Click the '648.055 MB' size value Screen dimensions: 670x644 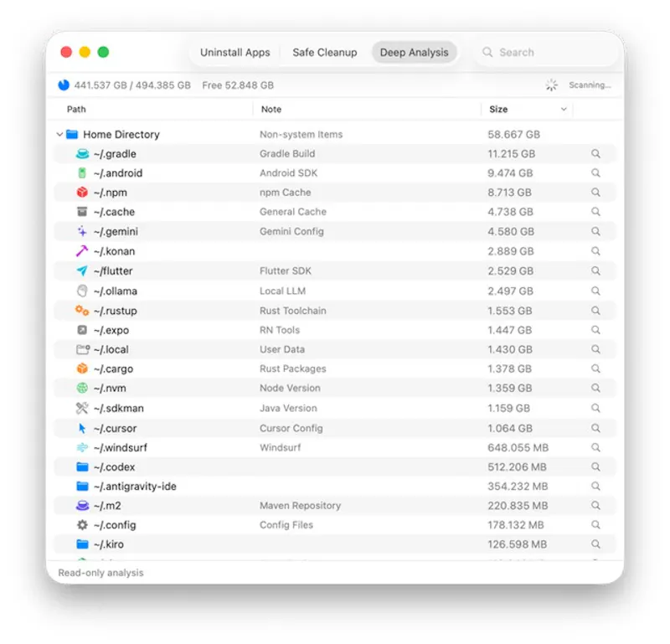click(518, 447)
